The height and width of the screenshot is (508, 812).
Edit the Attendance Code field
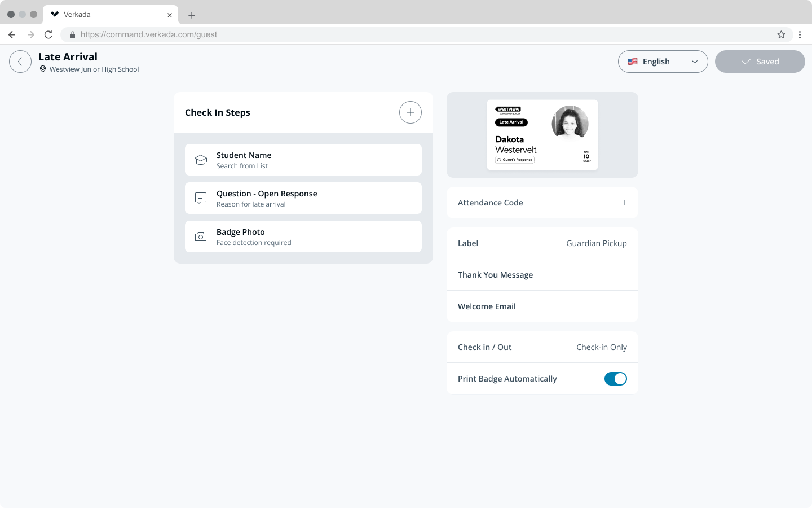pyautogui.click(x=542, y=203)
